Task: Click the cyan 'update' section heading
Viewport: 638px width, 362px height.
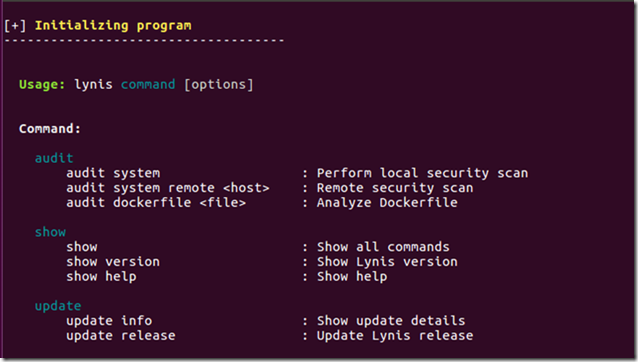Action: click(58, 306)
